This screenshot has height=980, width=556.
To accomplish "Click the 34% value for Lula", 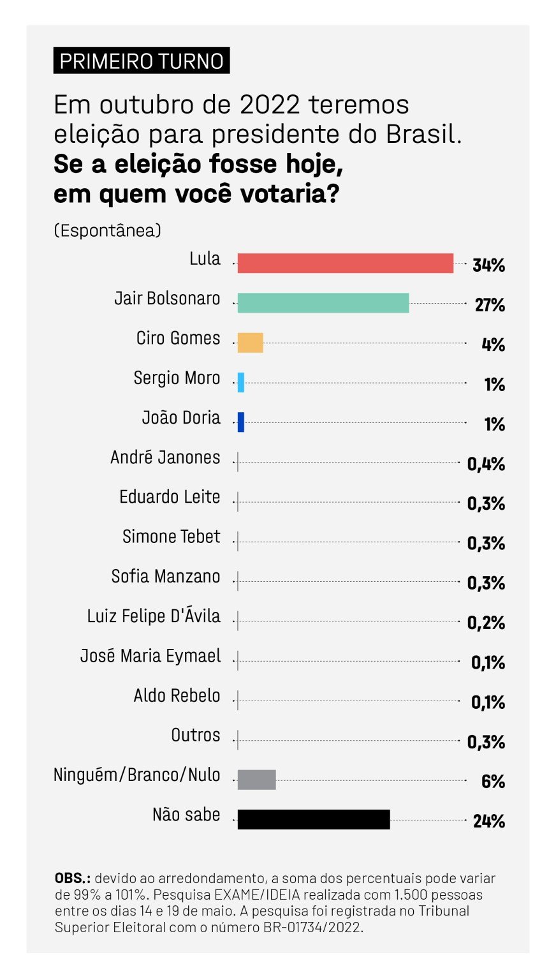I will point(488,265).
